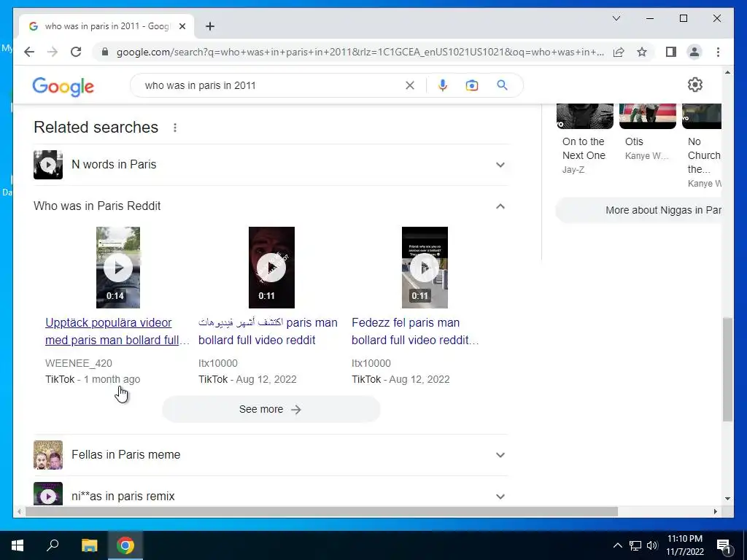Open 'Upptäck populära videor' link
Screen dimensions: 747x560
point(117,332)
